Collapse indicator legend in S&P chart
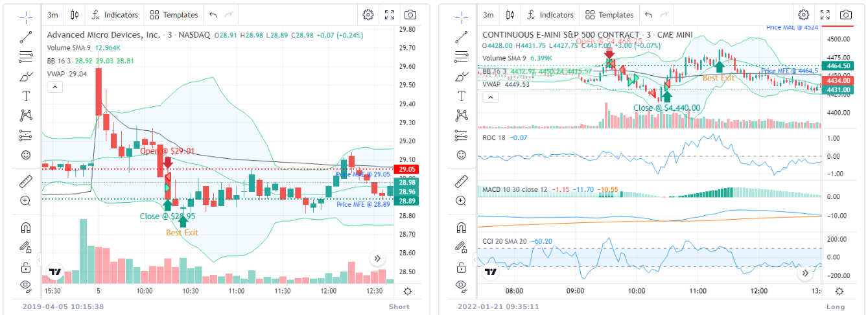The image size is (868, 315). pyautogui.click(x=491, y=97)
